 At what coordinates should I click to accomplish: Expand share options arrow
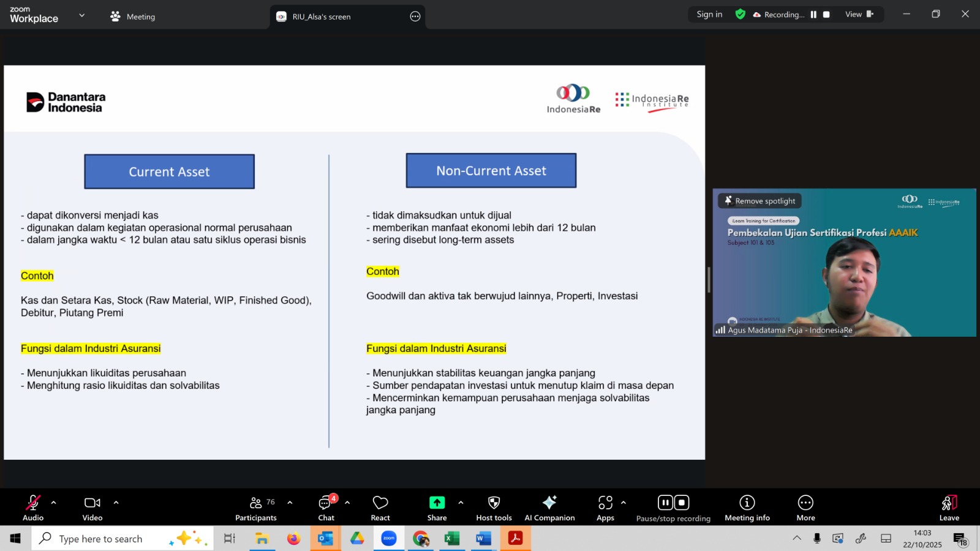pos(461,503)
